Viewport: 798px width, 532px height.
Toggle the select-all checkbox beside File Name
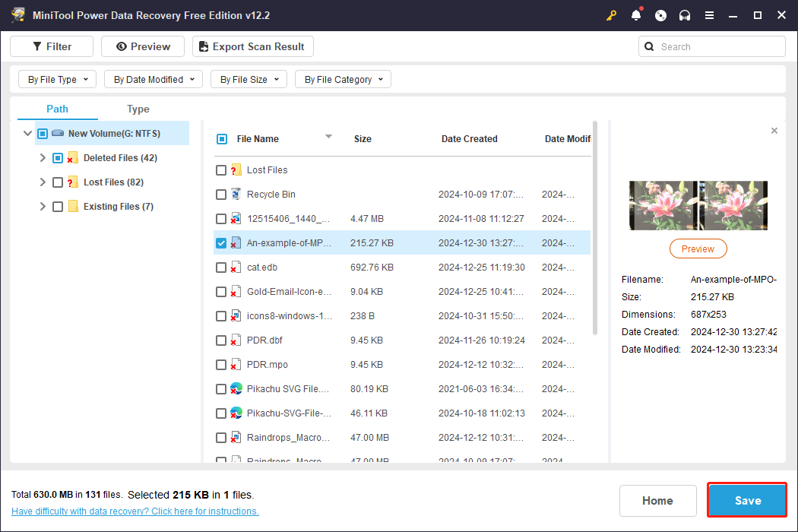point(222,139)
